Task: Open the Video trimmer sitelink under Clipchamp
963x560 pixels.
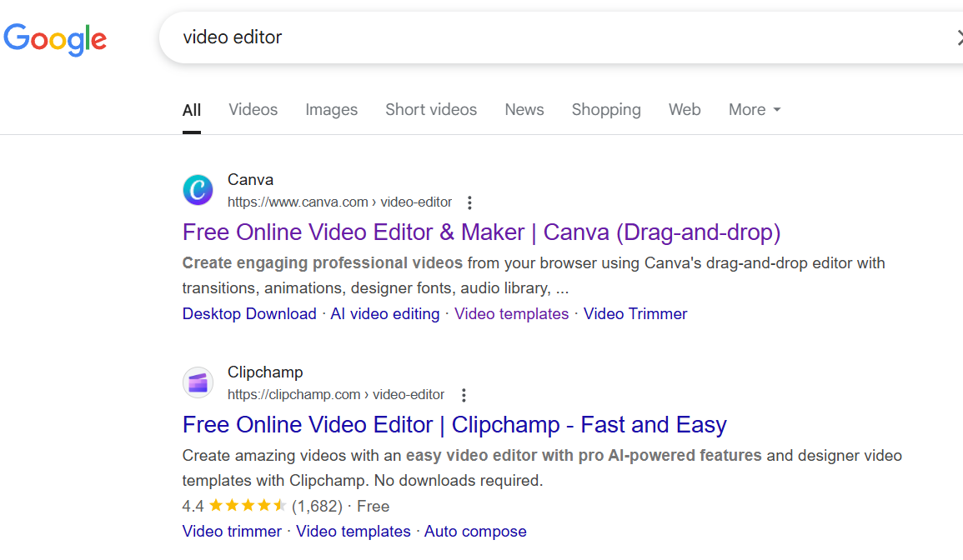Action: (232, 531)
